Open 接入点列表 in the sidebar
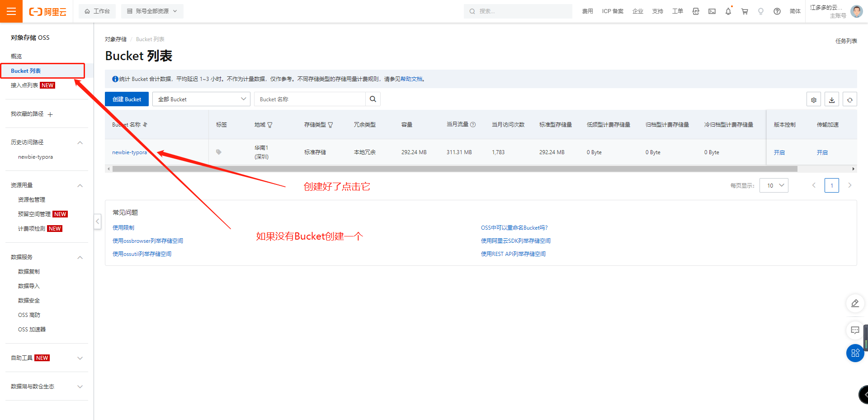 tap(24, 85)
